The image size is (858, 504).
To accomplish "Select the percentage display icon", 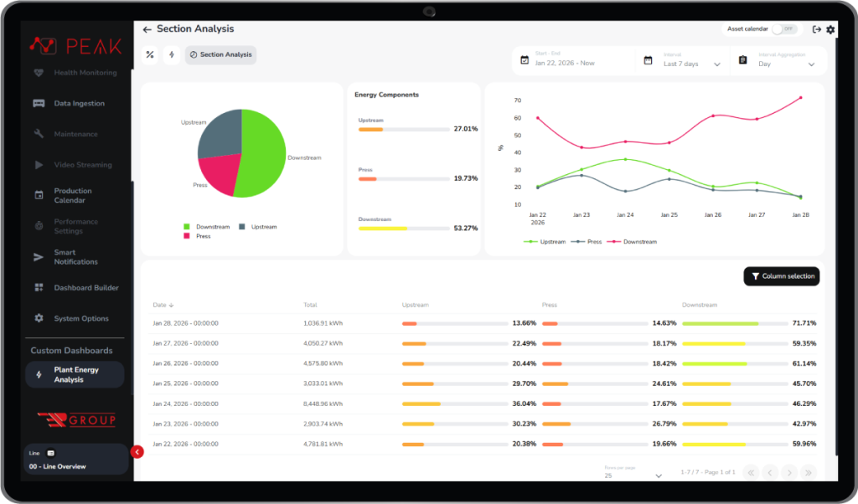I will [x=149, y=55].
